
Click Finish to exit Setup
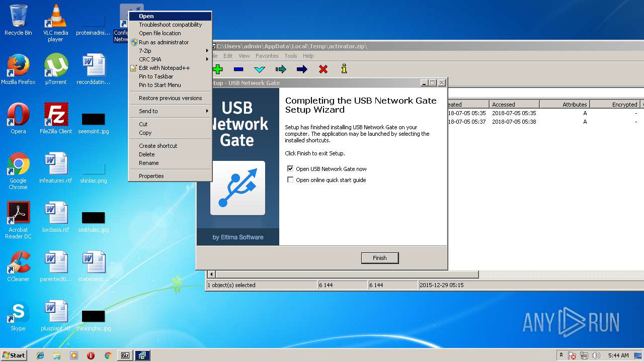point(380,258)
